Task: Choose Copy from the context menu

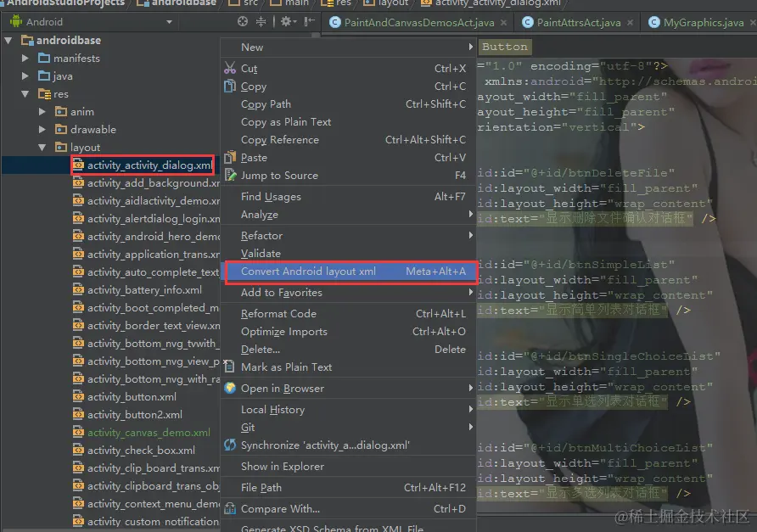Action: (349, 87)
